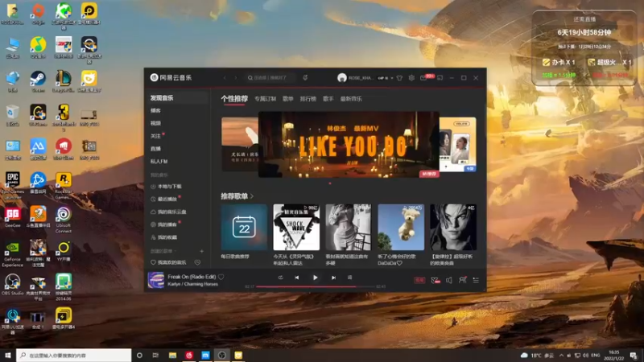
Task: Click the Windows taskbar search box
Action: point(74,355)
